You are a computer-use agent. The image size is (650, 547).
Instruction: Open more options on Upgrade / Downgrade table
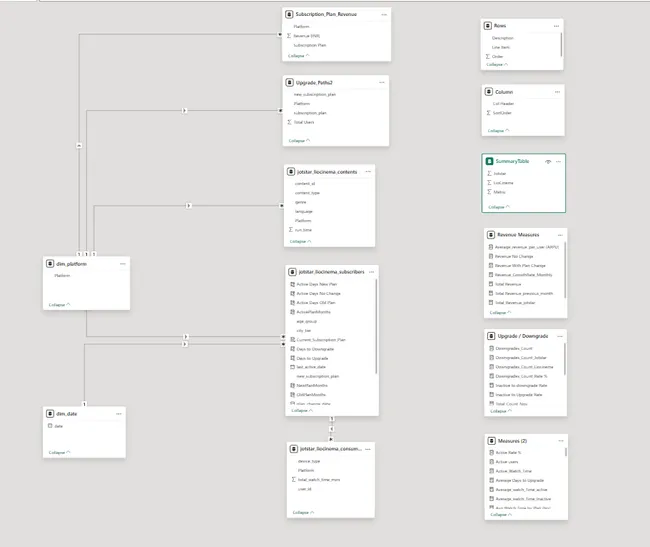coord(560,336)
